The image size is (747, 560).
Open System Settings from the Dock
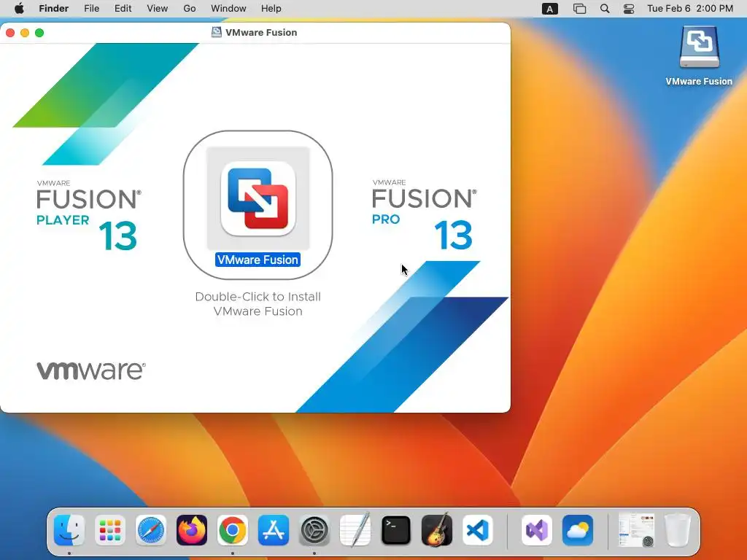coord(314,530)
